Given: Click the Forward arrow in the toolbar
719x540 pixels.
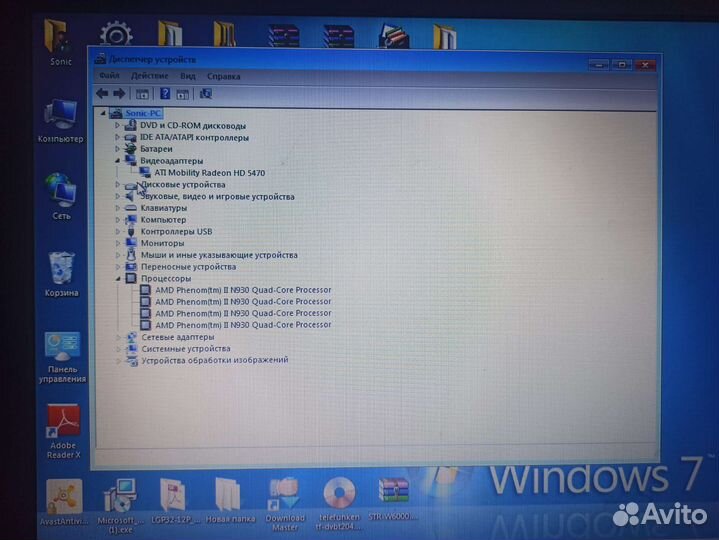Looking at the screenshot, I should (x=117, y=93).
